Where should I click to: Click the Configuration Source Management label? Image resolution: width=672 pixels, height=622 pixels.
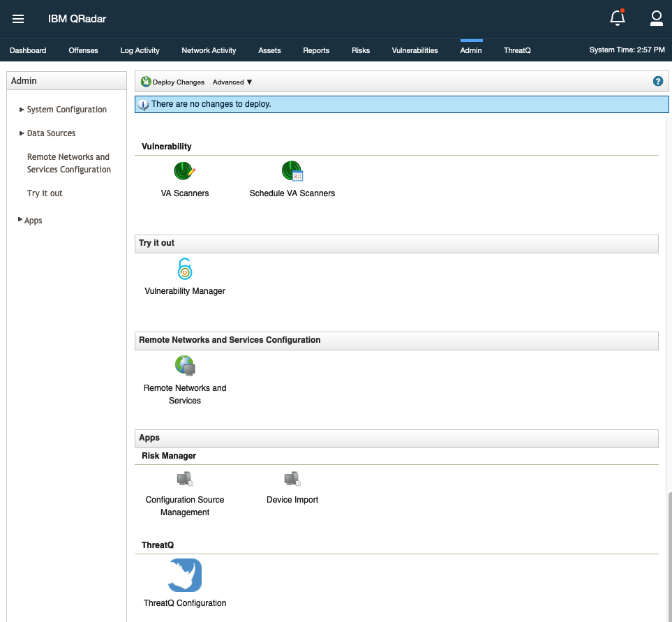[x=185, y=506]
